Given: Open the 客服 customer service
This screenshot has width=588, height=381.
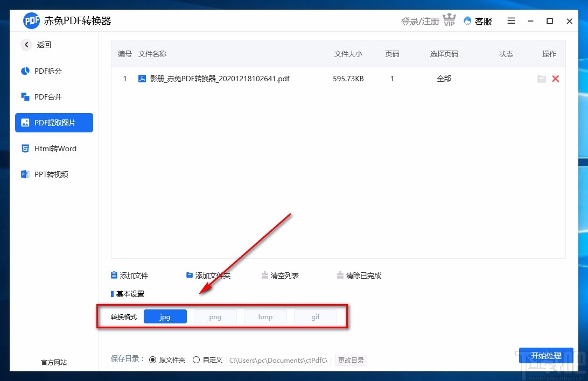Looking at the screenshot, I should point(478,21).
